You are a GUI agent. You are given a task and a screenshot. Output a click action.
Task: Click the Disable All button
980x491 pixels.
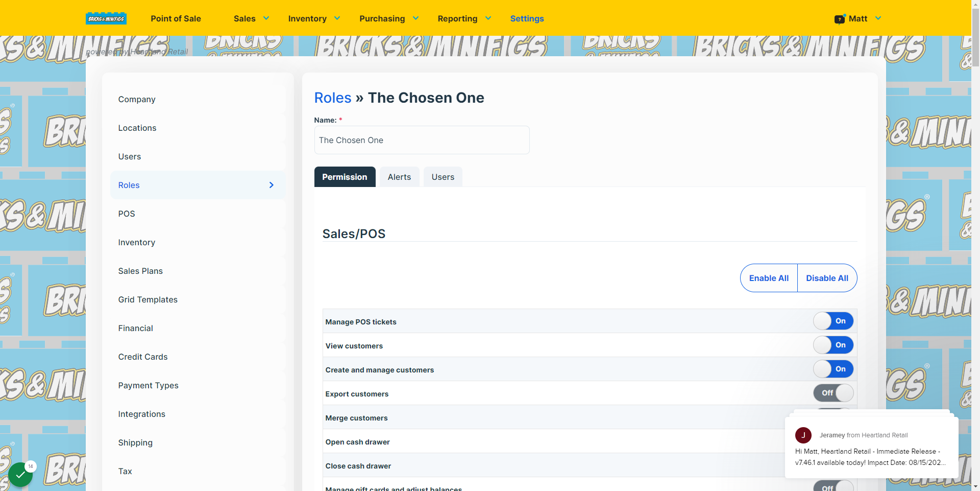tap(827, 278)
